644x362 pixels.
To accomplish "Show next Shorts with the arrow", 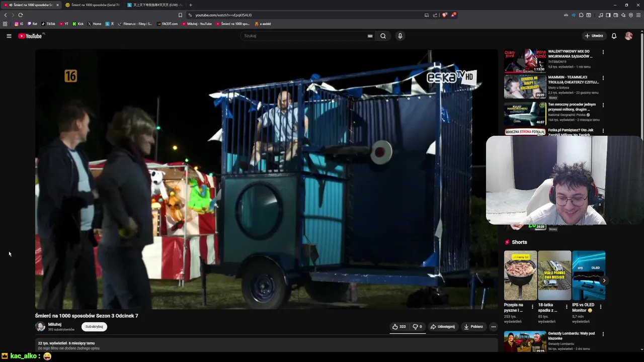I will pyautogui.click(x=604, y=281).
